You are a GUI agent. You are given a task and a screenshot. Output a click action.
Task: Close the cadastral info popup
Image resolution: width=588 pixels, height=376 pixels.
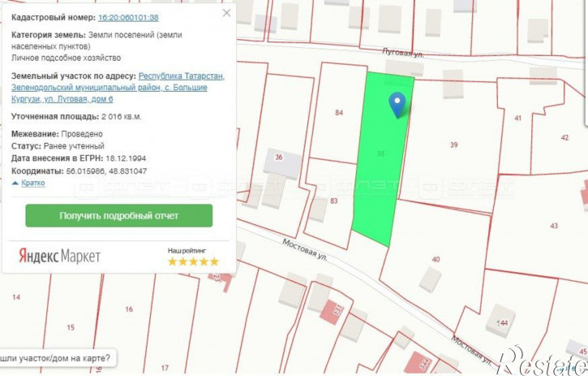pos(226,13)
